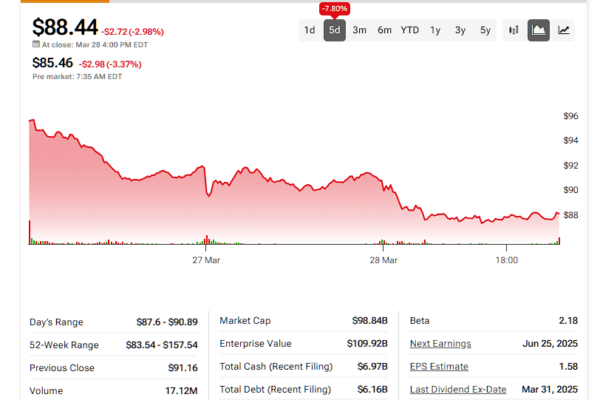
Task: Click the EPS estimate value 1.58
Action: click(x=568, y=367)
